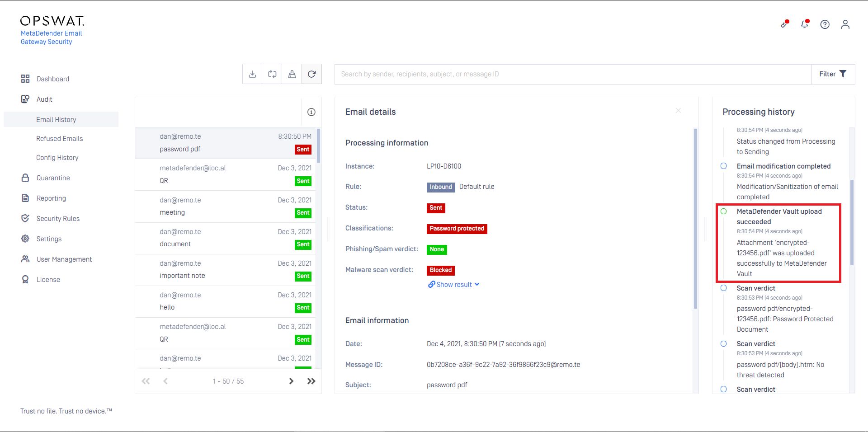Click the Filter funnel button

coord(833,74)
